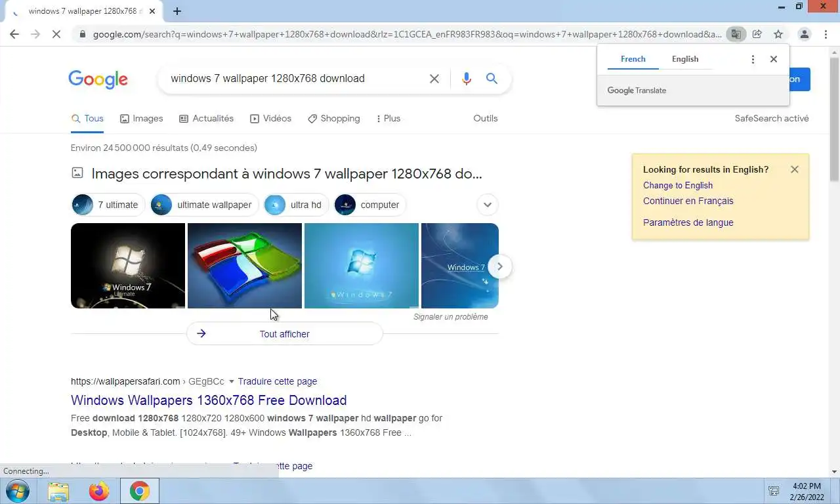The image size is (840, 504).
Task: Show next image results with arrow
Action: (499, 266)
